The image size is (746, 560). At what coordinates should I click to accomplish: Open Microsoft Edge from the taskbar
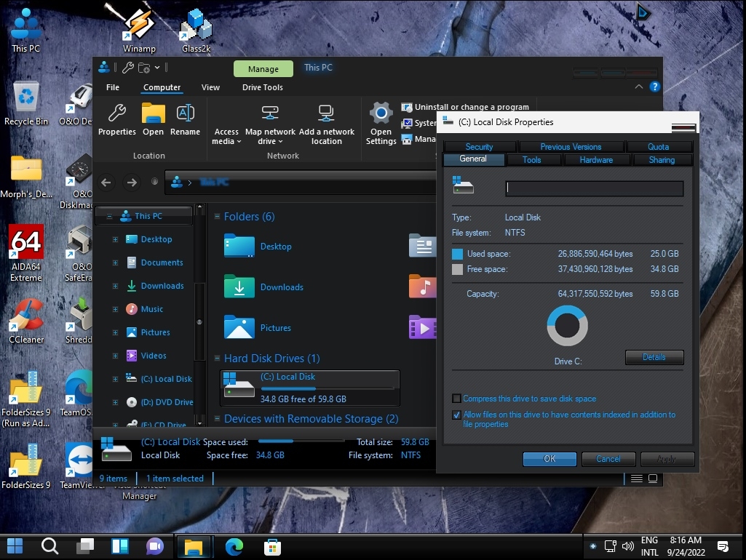click(x=234, y=546)
